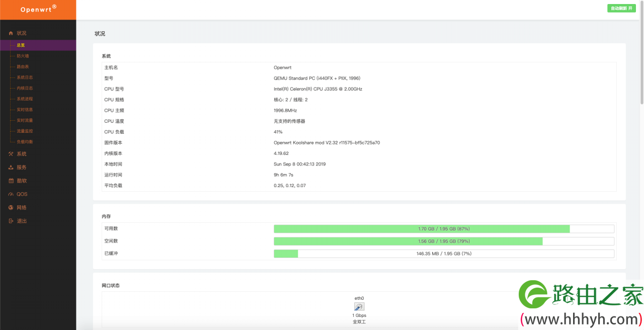Image resolution: width=644 pixels, height=330 pixels.
Task: Click the kernel version 4.19.62
Action: click(x=281, y=153)
